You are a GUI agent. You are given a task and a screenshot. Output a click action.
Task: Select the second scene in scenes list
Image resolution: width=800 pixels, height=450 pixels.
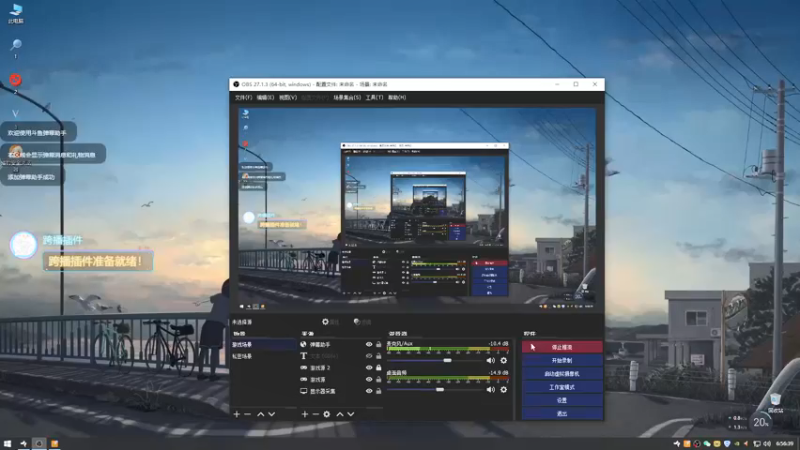(263, 356)
